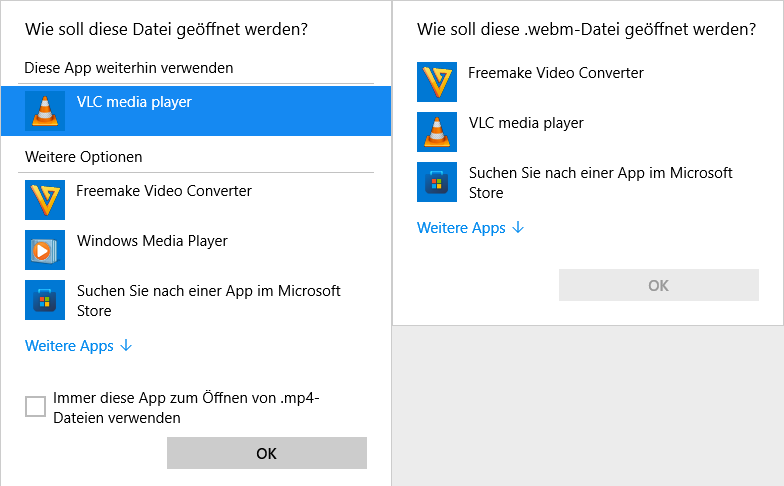Click 'Wie soll diese .webm-Datei' dialog title
The image size is (784, 486).
click(x=586, y=29)
